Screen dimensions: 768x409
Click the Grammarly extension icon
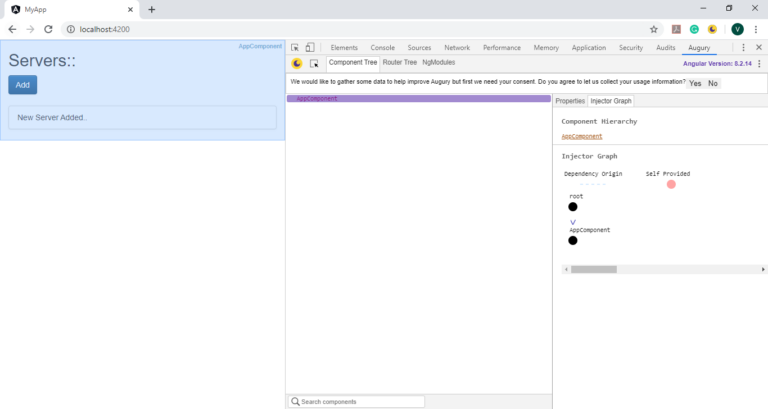click(694, 29)
